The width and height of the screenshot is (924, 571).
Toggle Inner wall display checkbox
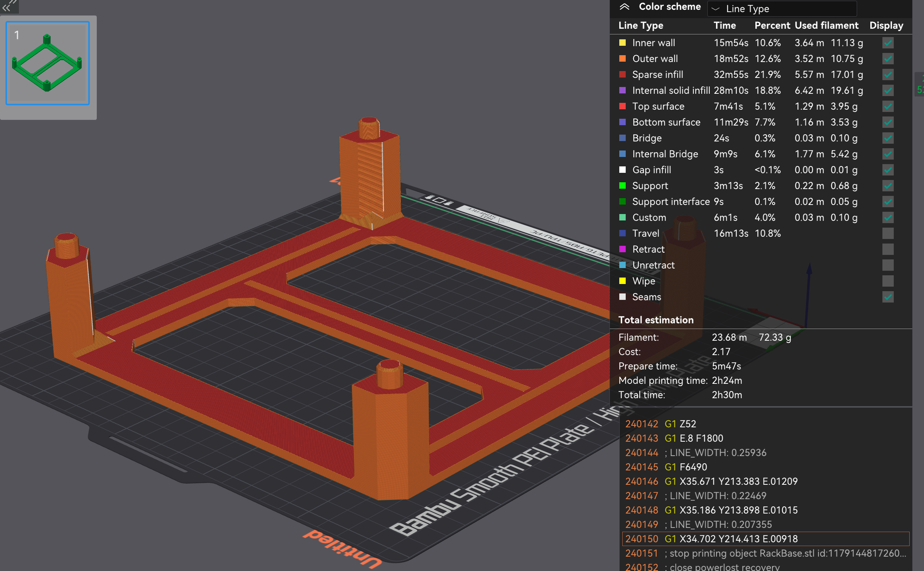pos(888,43)
